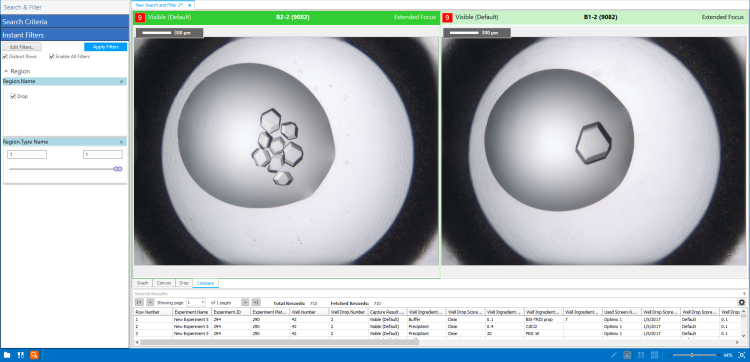750x362 pixels.
Task: Uncheck the Drop region checkbox
Action: click(x=13, y=96)
